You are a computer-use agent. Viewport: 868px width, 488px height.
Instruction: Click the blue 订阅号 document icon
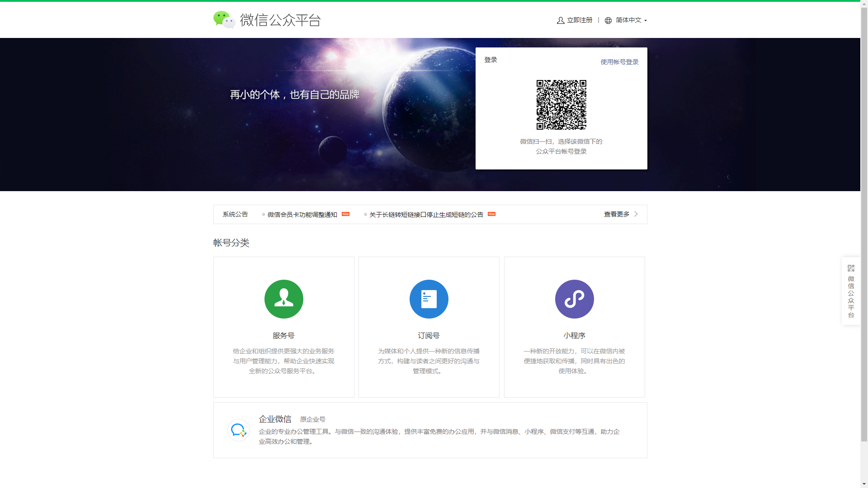429,299
